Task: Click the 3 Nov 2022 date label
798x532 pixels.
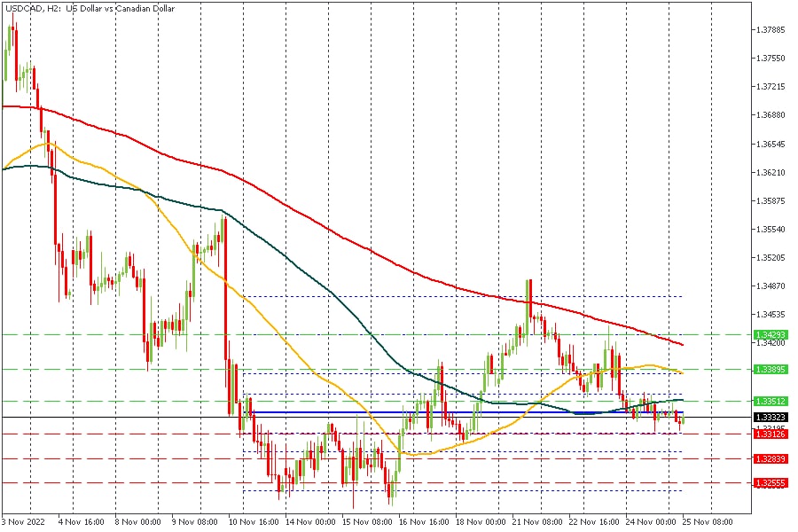Action: (23, 522)
